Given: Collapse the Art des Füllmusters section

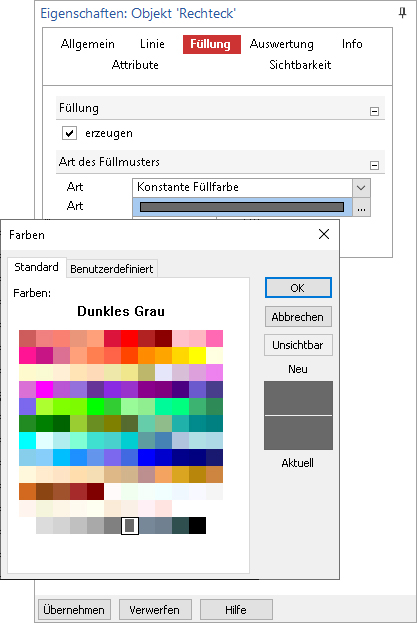Looking at the screenshot, I should click(x=374, y=165).
